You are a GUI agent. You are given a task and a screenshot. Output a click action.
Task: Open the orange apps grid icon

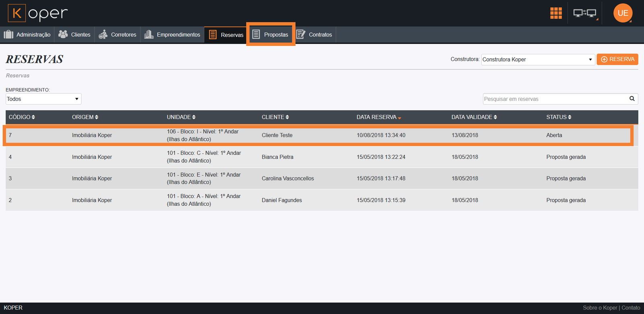coord(556,13)
